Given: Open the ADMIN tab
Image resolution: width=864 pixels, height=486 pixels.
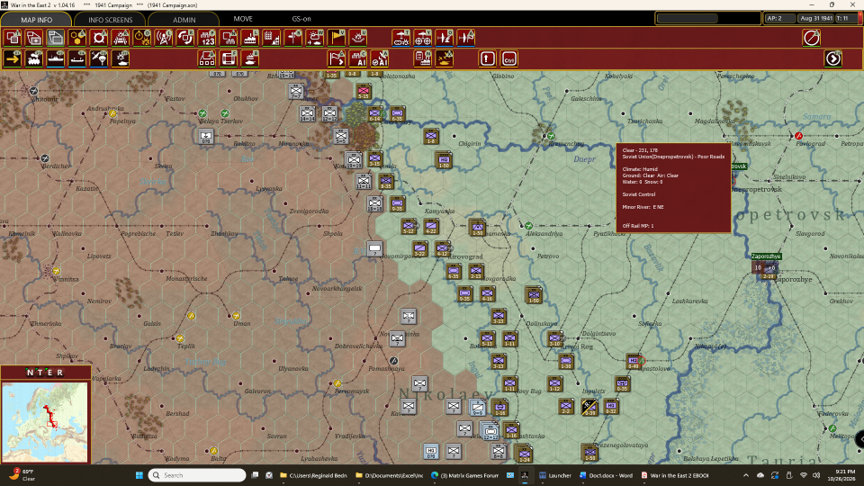Looking at the screenshot, I should tap(184, 19).
